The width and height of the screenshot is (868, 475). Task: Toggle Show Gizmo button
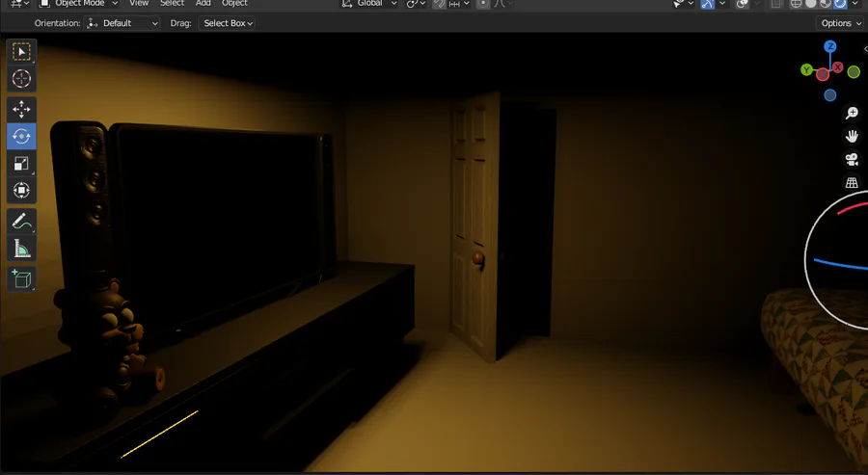click(x=708, y=4)
